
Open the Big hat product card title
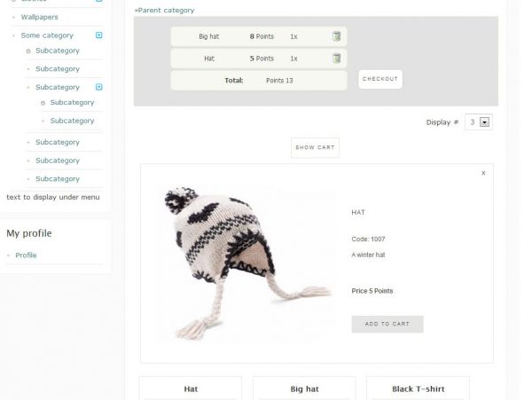pos(304,388)
